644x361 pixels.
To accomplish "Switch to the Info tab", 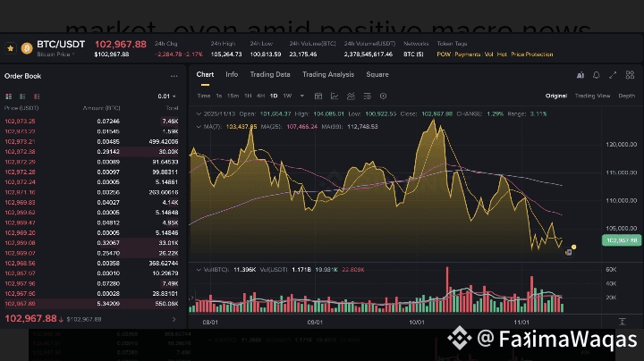I will 232,74.
